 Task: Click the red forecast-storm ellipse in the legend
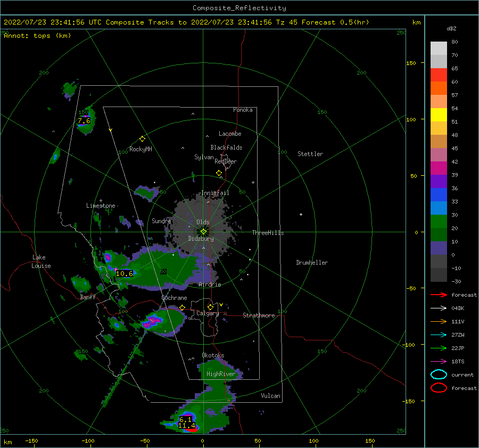439,388
